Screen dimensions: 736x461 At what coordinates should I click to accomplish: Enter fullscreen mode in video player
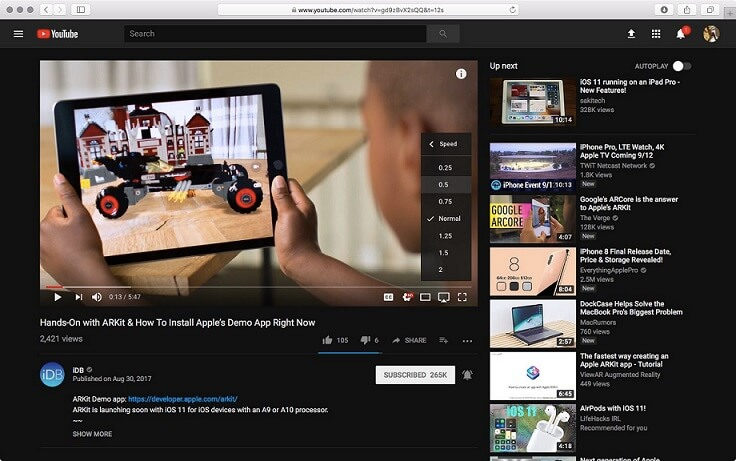click(x=462, y=297)
